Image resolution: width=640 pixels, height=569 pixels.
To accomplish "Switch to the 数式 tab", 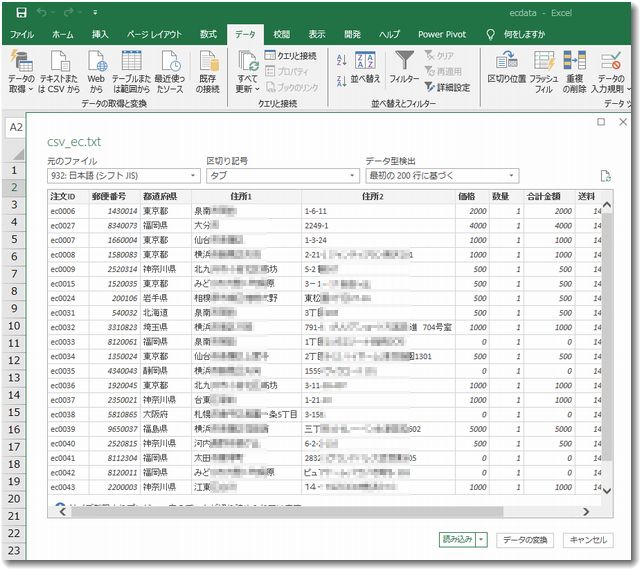I will (208, 35).
